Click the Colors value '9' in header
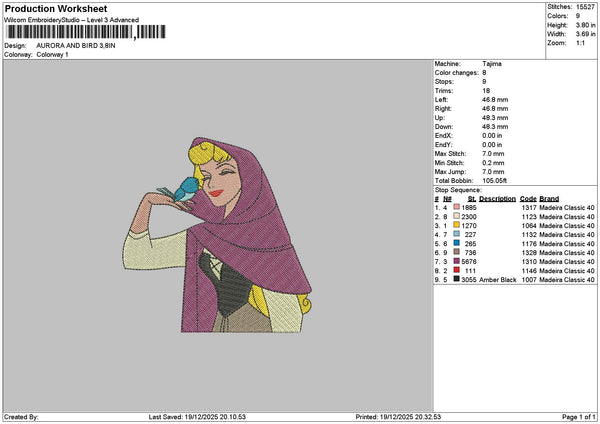The width and height of the screenshot is (600, 424). [x=578, y=16]
